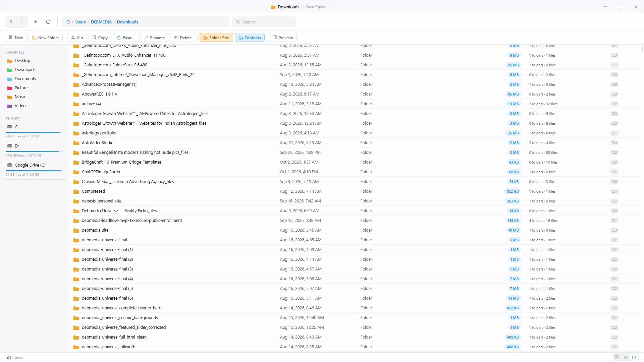The image size is (644, 362).
Task: Select the astrology portfolio folder
Action: 356,133
